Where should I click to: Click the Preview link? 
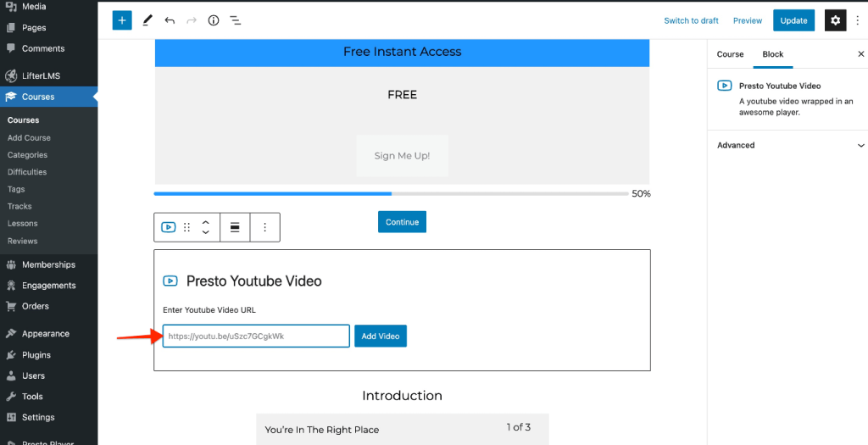(748, 20)
